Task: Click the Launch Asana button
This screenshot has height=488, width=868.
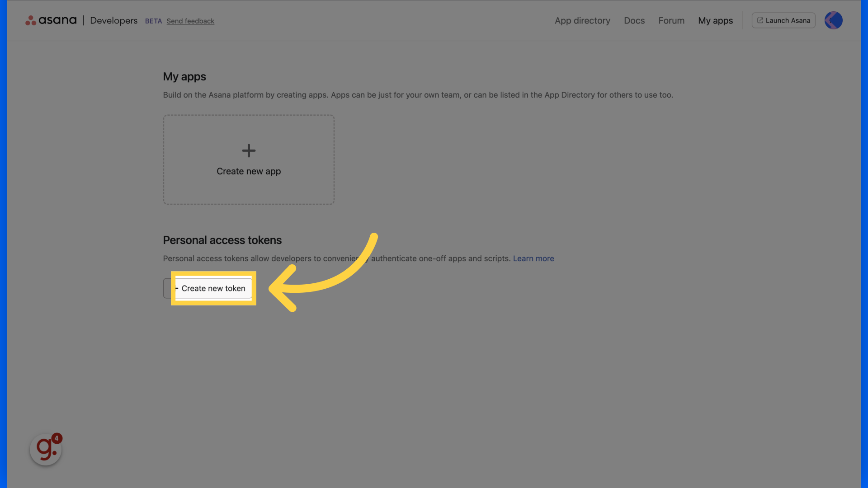Action: click(783, 20)
